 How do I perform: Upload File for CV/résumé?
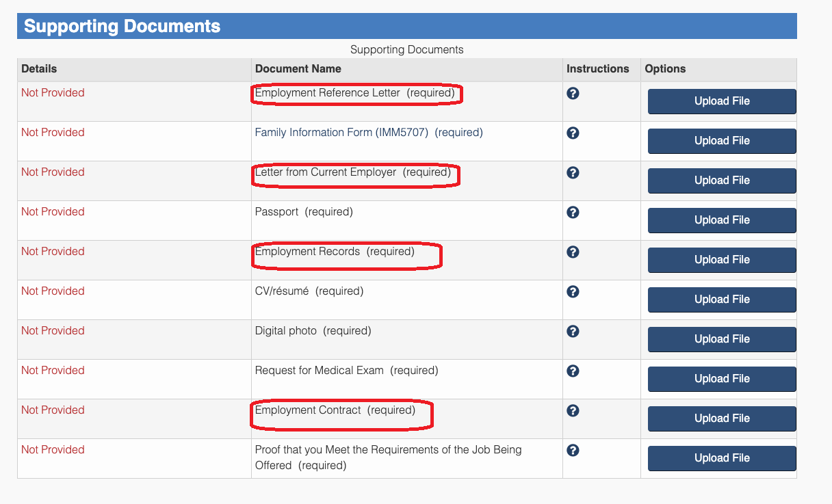click(722, 300)
